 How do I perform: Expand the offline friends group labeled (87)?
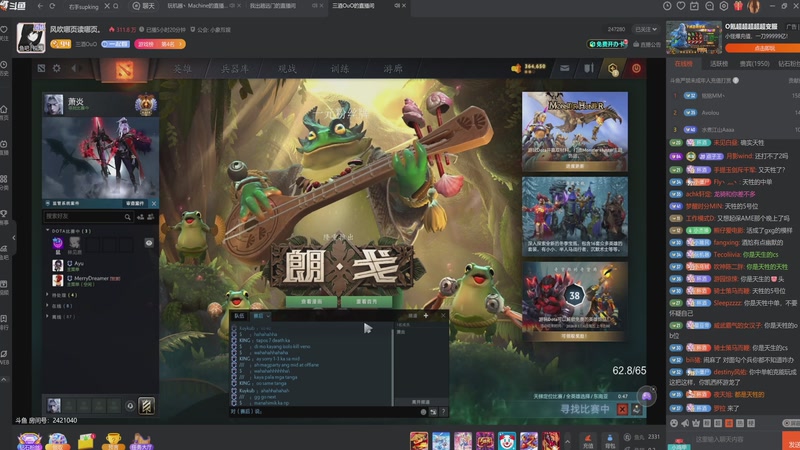pyautogui.click(x=47, y=316)
